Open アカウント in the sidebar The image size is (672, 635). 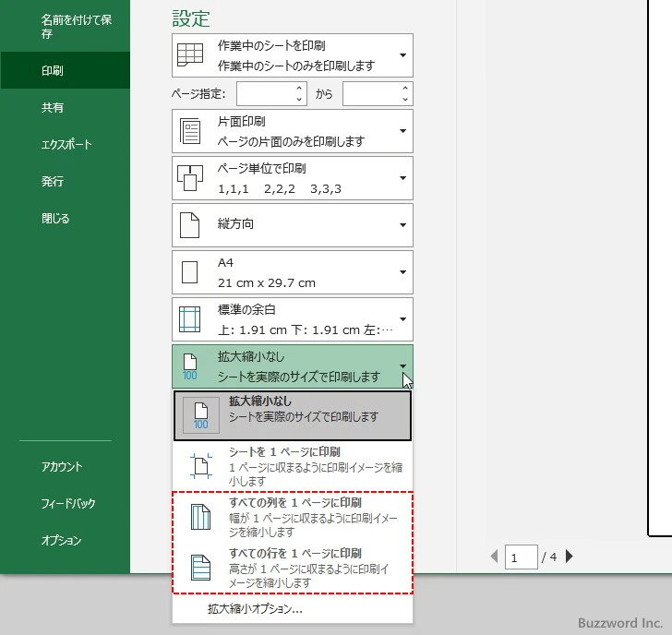(x=66, y=466)
